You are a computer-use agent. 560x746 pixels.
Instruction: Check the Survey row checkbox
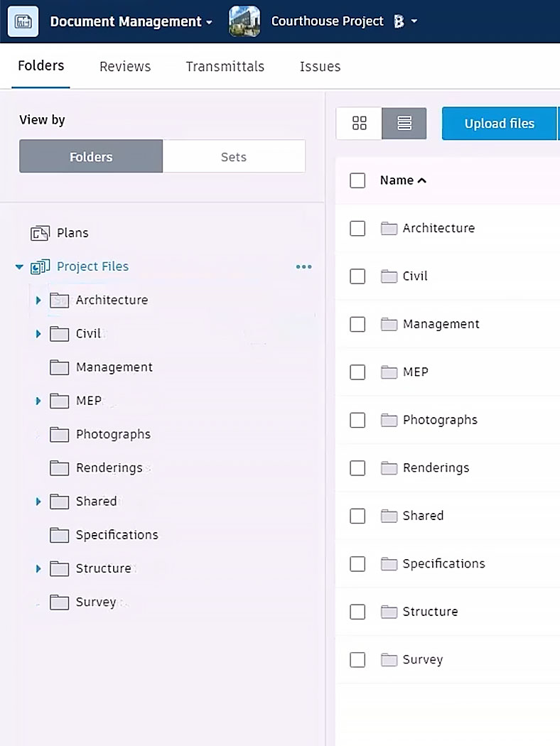coord(357,660)
